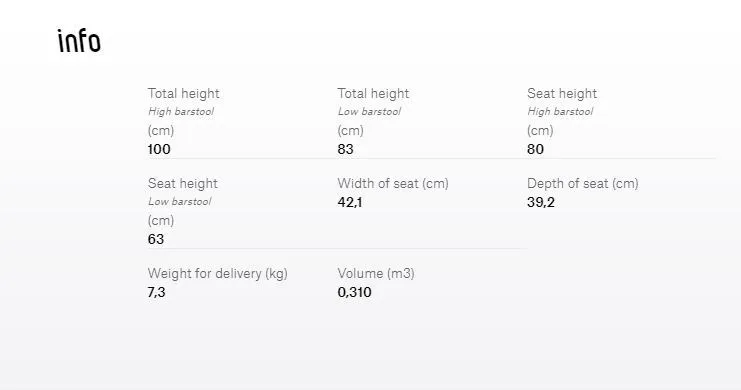Screen dimensions: 741x390
Task: Select the Width of seat (cm) label
Action: [x=393, y=183]
